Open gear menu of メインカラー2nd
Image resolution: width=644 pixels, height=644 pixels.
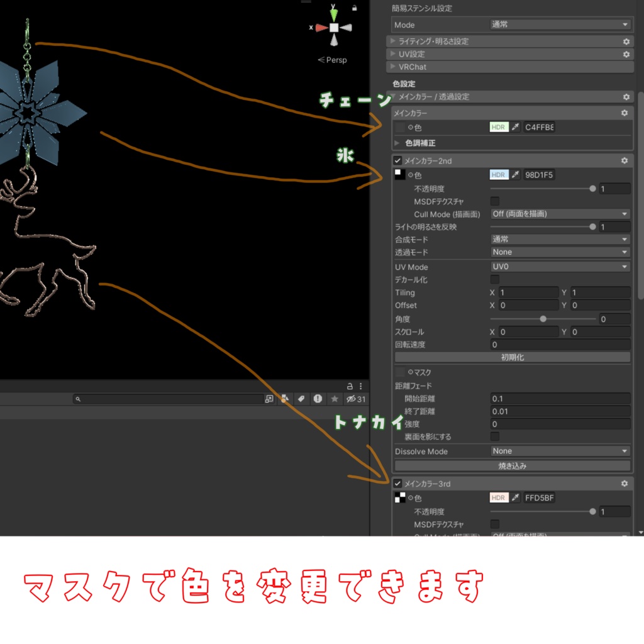click(625, 160)
